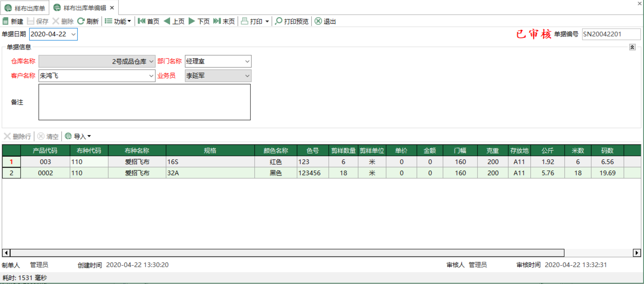
Task: Click the 码数 column header
Action: [607, 150]
